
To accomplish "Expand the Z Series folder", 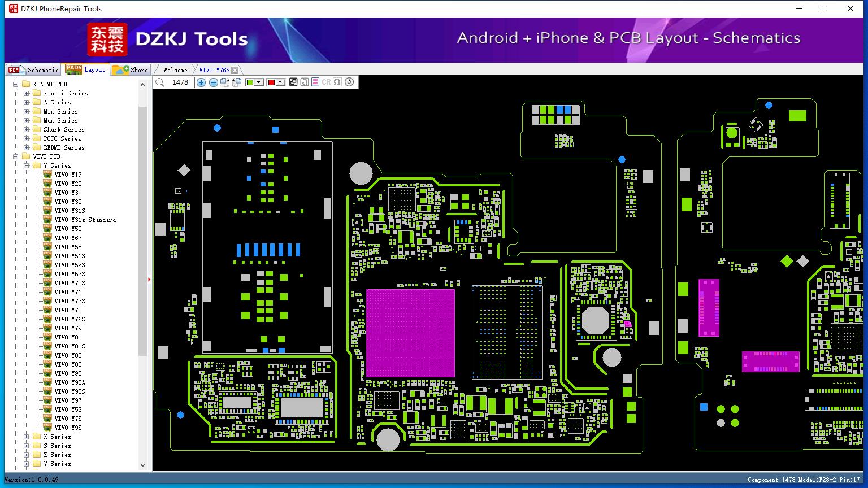I will 27,455.
